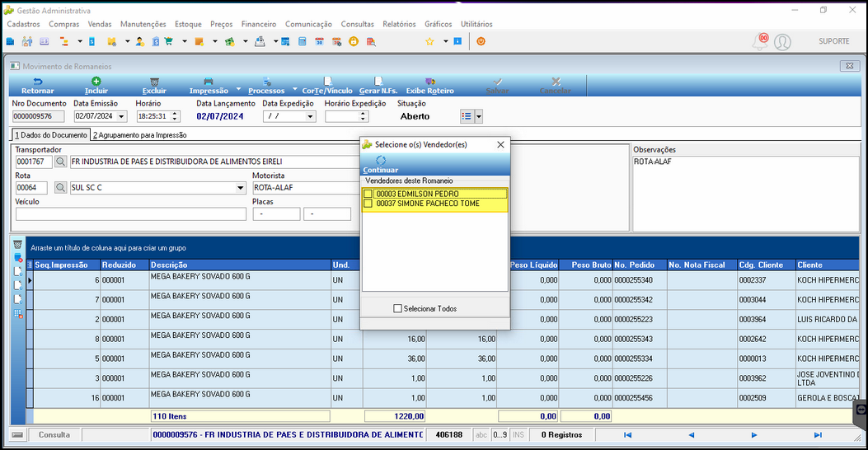
Task: Click the No. Pedido cell 0000255340
Action: point(640,280)
